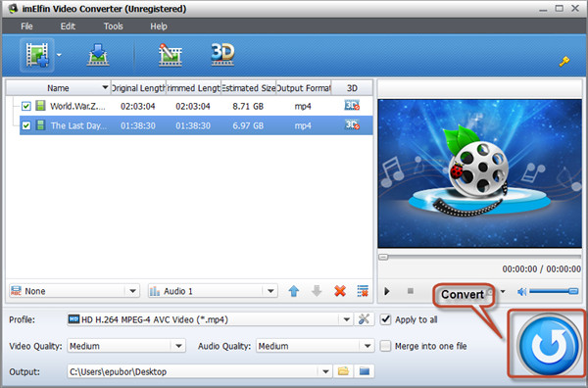
Task: Open the Edit menu
Action: point(68,26)
